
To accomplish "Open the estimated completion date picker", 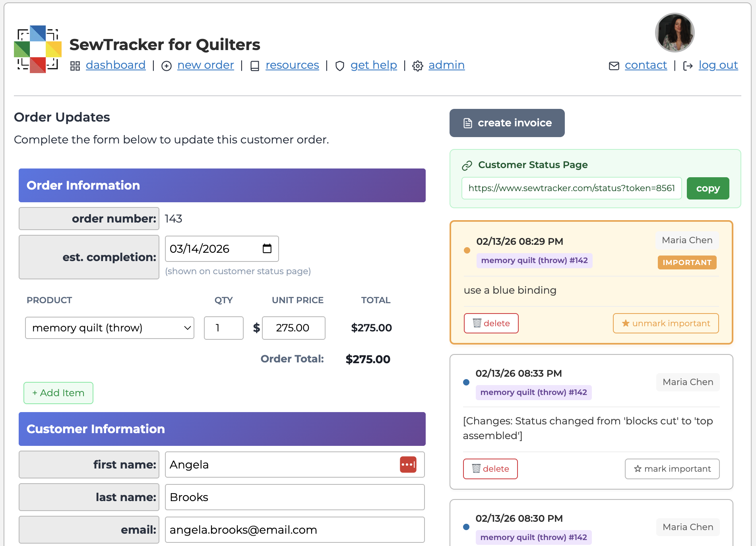I will 266,248.
